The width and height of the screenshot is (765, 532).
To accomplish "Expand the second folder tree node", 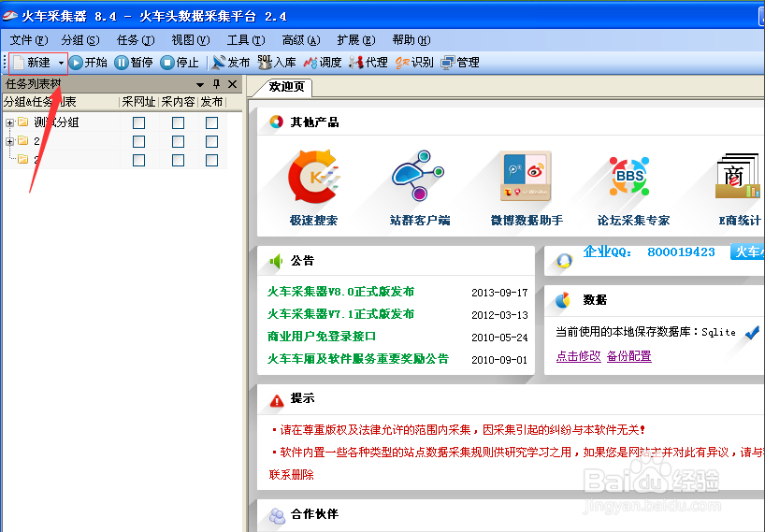I will [9, 141].
